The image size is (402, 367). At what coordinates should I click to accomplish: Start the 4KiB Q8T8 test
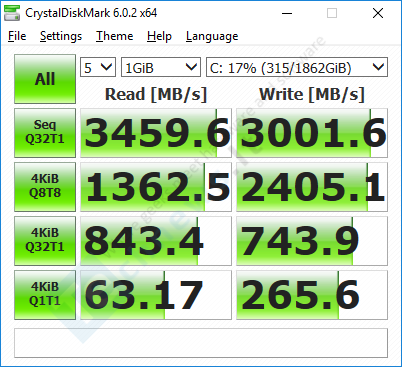tap(45, 187)
